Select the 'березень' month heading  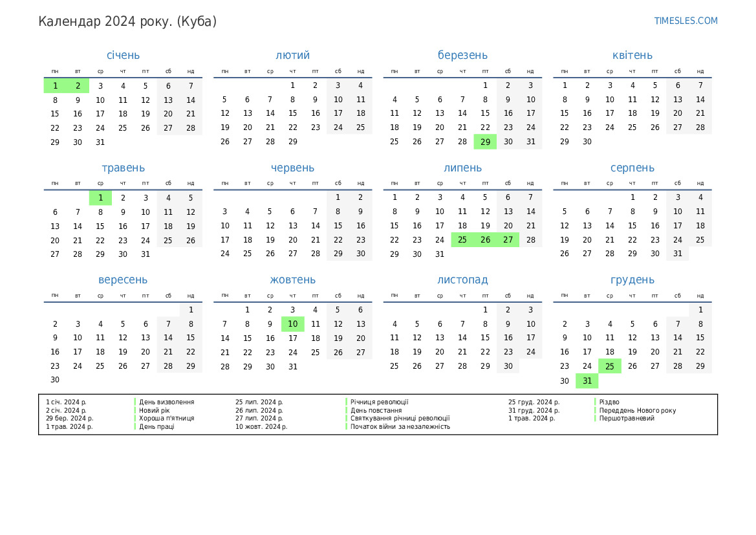(462, 56)
